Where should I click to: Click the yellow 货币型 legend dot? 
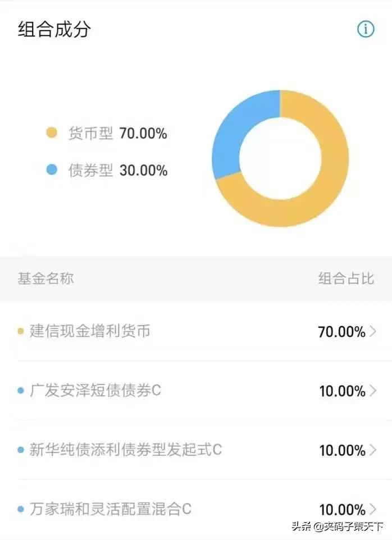point(52,133)
